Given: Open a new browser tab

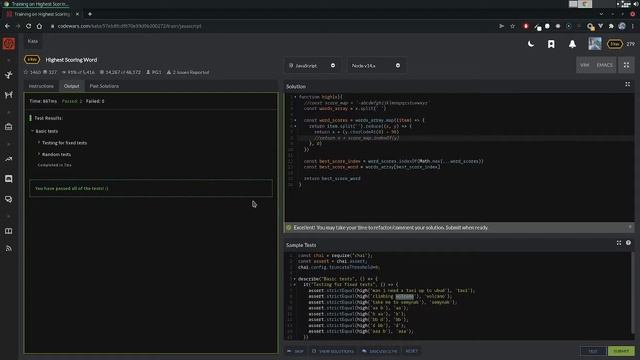Looking at the screenshot, I should 90,14.
